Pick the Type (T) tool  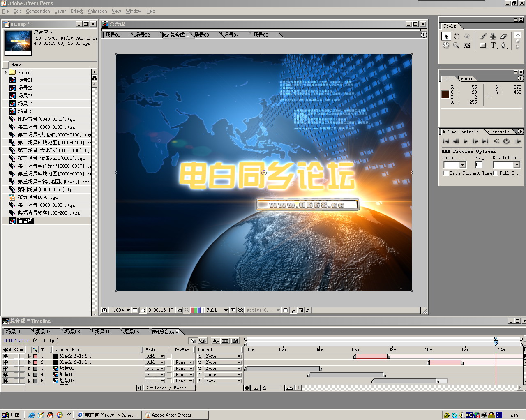click(x=493, y=46)
